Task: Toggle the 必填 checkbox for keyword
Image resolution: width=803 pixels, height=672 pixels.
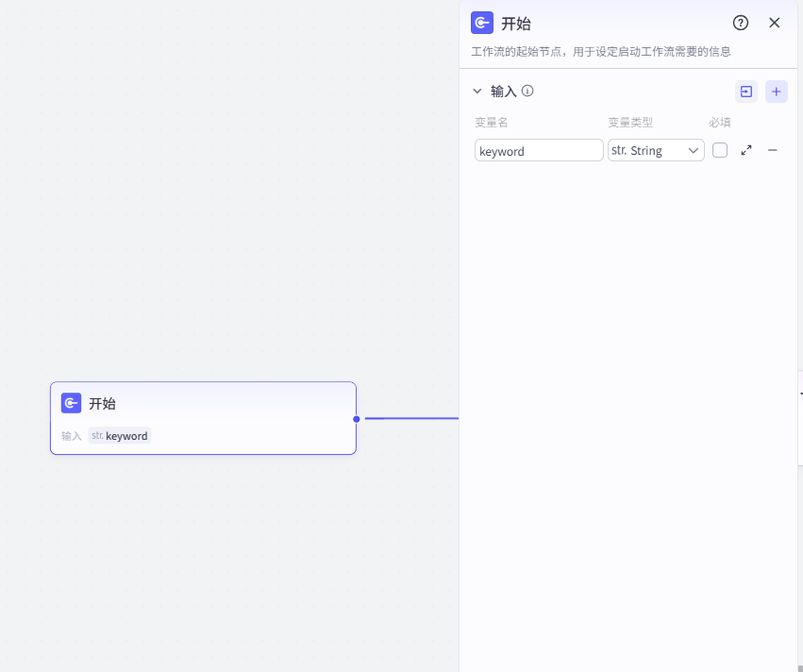Action: pyautogui.click(x=720, y=150)
